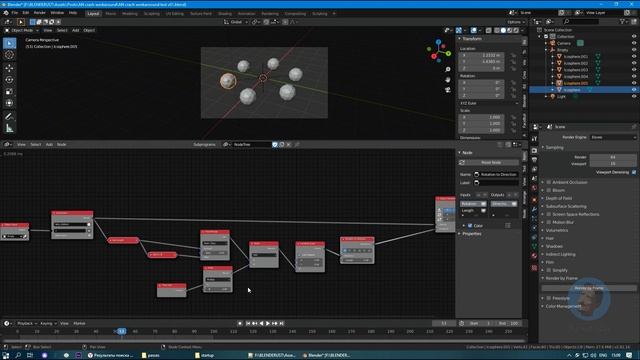Enable Motion Blur checkbox
This screenshot has width=640, height=360.
[x=549, y=222]
